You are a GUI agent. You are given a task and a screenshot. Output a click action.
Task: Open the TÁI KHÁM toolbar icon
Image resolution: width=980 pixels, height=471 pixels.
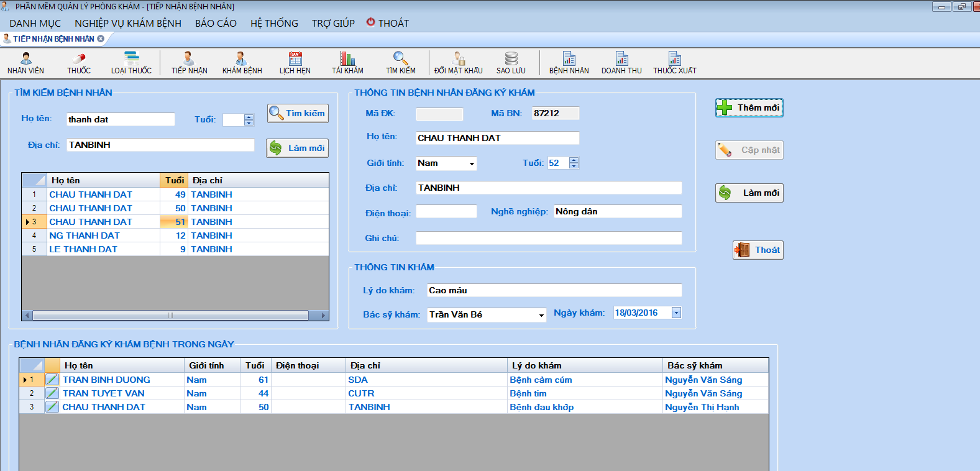pos(347,63)
